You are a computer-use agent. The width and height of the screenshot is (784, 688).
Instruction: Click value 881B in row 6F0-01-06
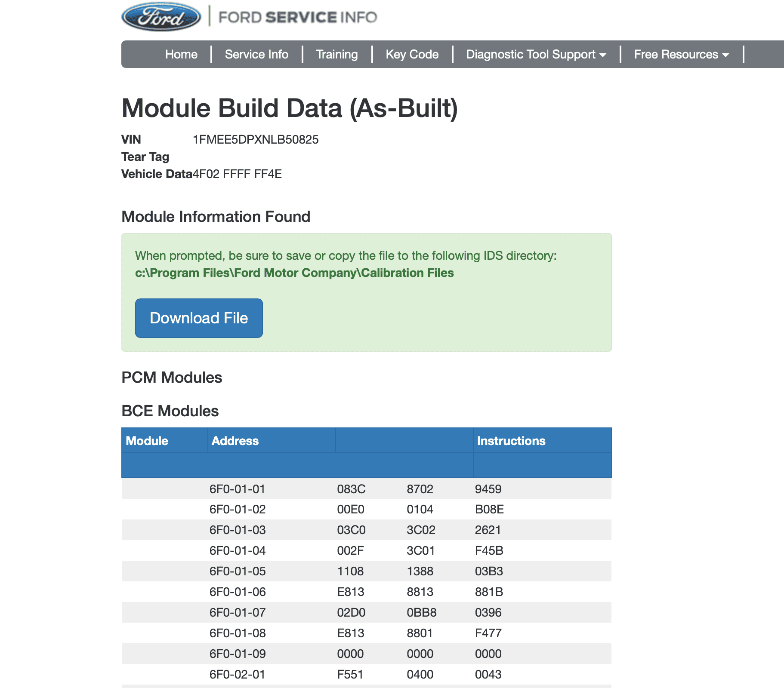pos(489,592)
